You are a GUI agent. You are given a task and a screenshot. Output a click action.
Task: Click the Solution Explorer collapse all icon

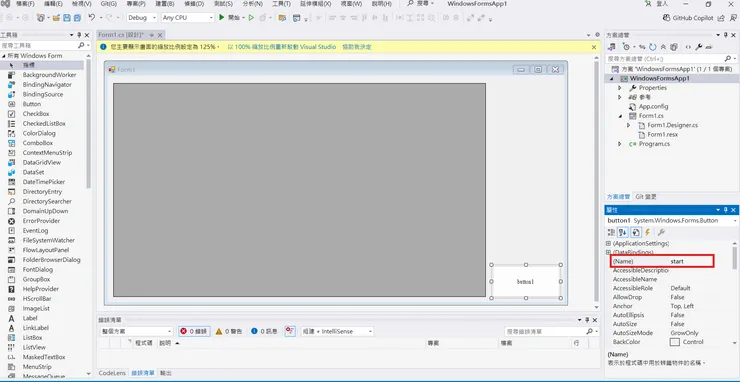click(663, 47)
